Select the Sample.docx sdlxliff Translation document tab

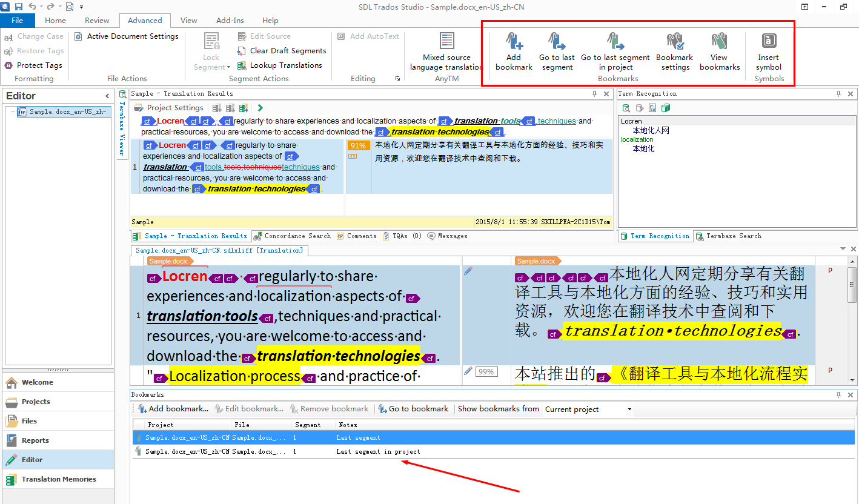point(219,250)
